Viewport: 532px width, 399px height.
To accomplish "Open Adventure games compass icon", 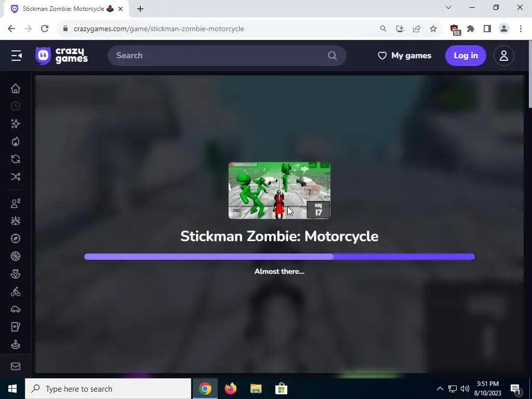I will (16, 238).
